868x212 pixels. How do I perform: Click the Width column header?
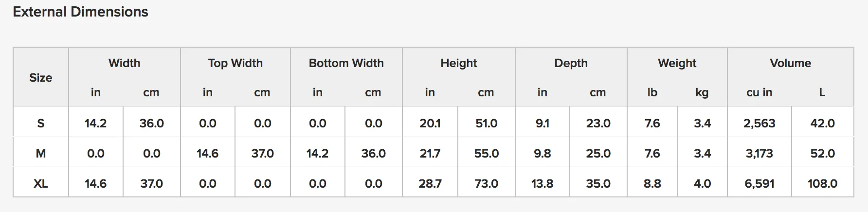125,63
